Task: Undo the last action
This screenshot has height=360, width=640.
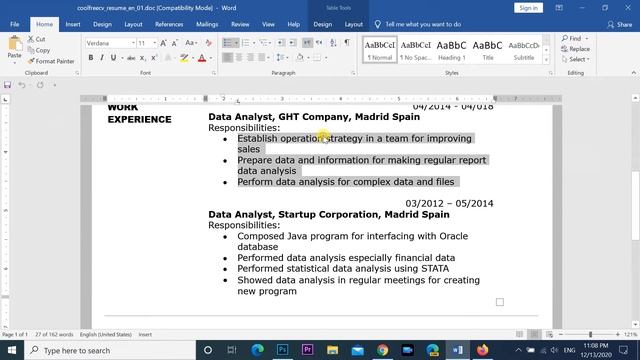Action: click(x=22, y=85)
